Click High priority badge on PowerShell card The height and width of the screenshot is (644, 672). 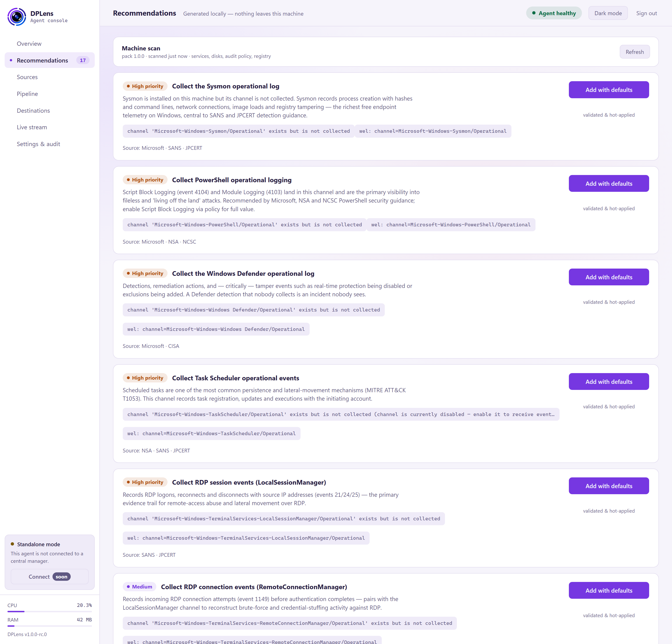pos(145,180)
